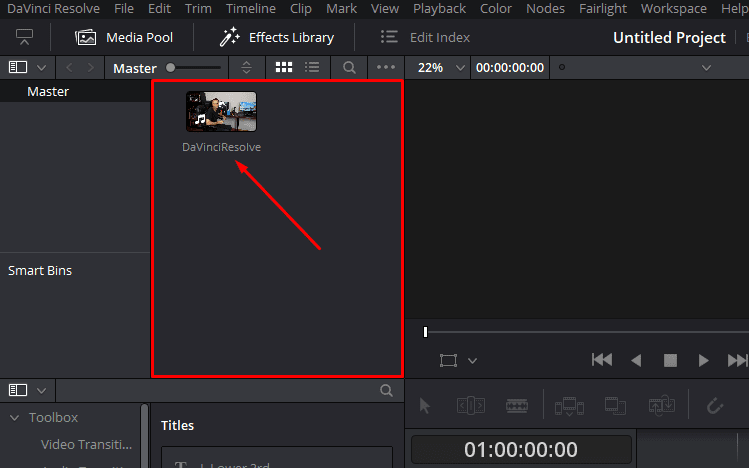Screen dimensions: 749x468
Task: Click the Insert Clip button
Action: [x=569, y=406]
